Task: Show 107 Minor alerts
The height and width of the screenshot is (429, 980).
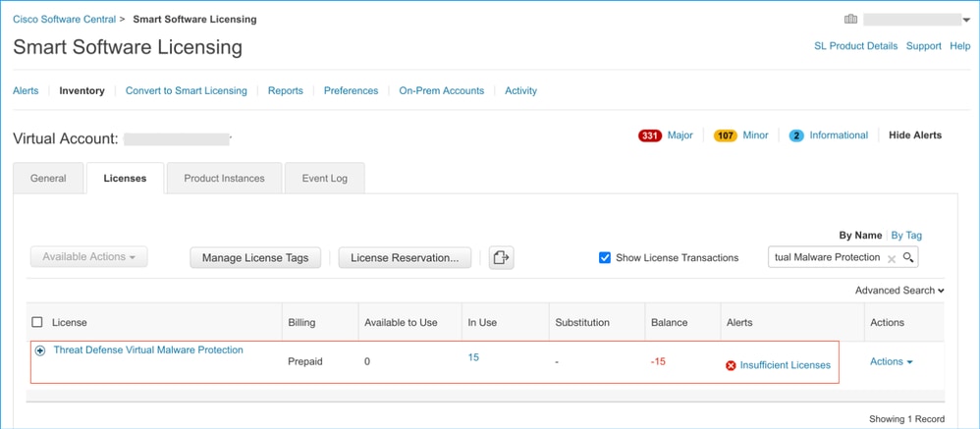Action: (x=741, y=135)
